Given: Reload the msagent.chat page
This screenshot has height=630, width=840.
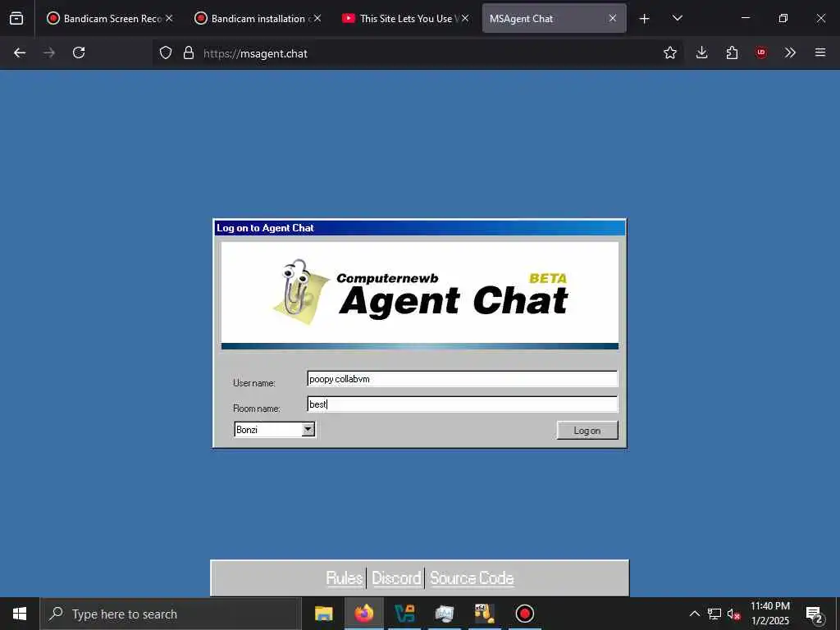Looking at the screenshot, I should [x=79, y=52].
